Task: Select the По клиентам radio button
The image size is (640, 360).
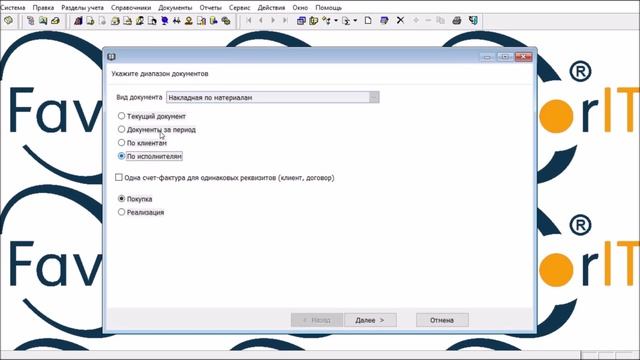Action: pyautogui.click(x=121, y=142)
